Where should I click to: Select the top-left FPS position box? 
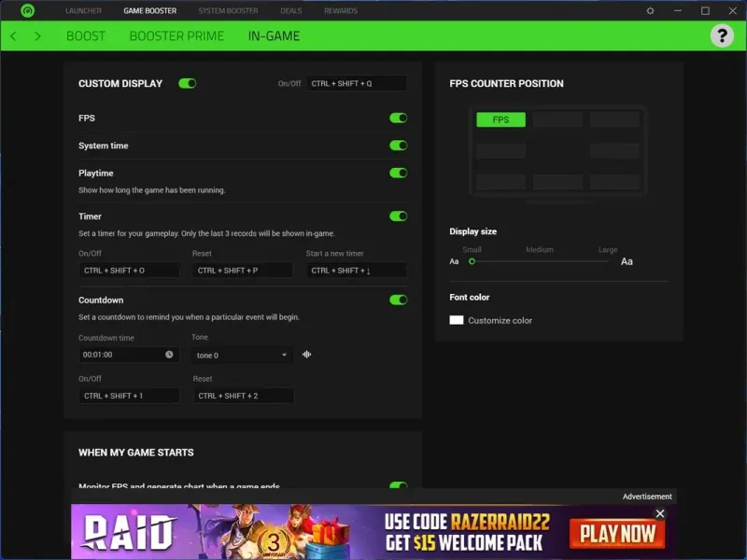[500, 119]
